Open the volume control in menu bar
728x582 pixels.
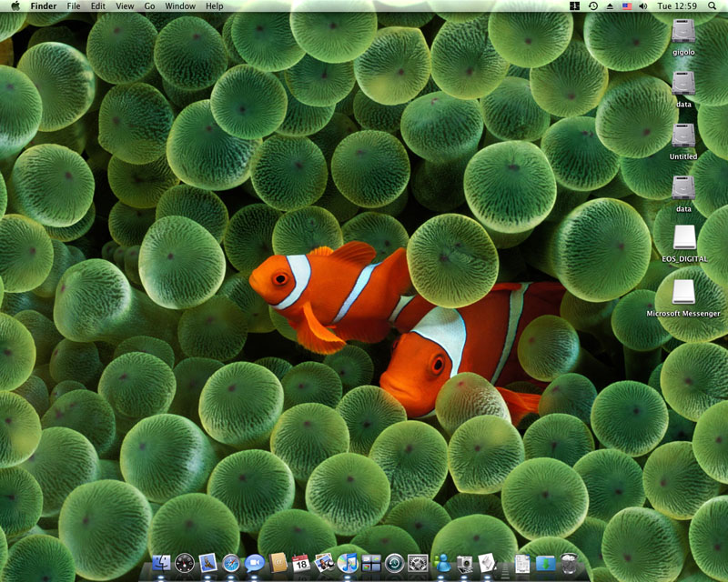coord(643,6)
